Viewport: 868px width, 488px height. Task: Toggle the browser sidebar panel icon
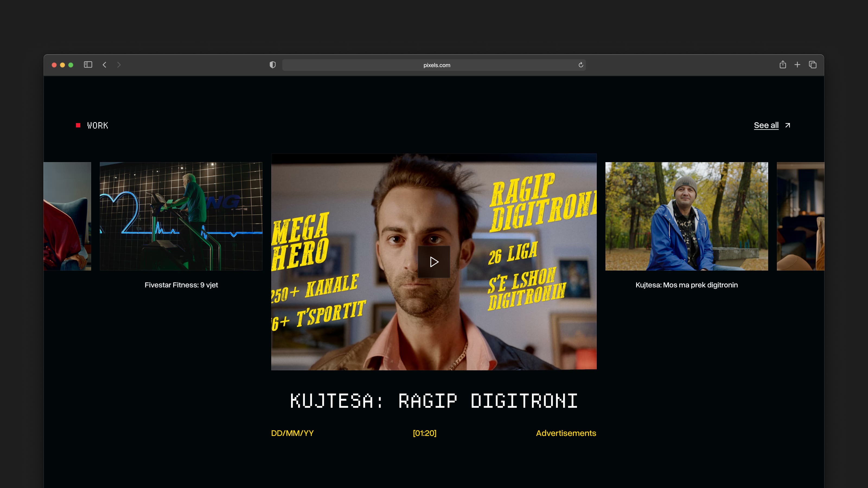pos(88,65)
